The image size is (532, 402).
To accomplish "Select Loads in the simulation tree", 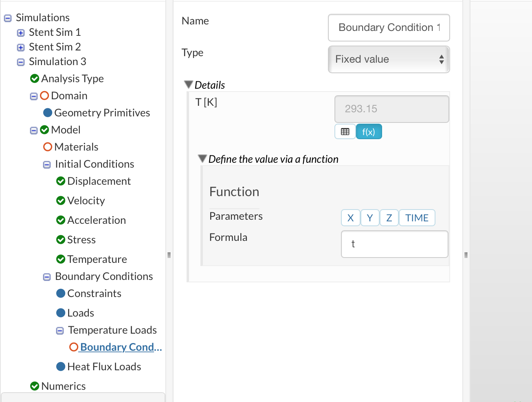I will (x=81, y=313).
